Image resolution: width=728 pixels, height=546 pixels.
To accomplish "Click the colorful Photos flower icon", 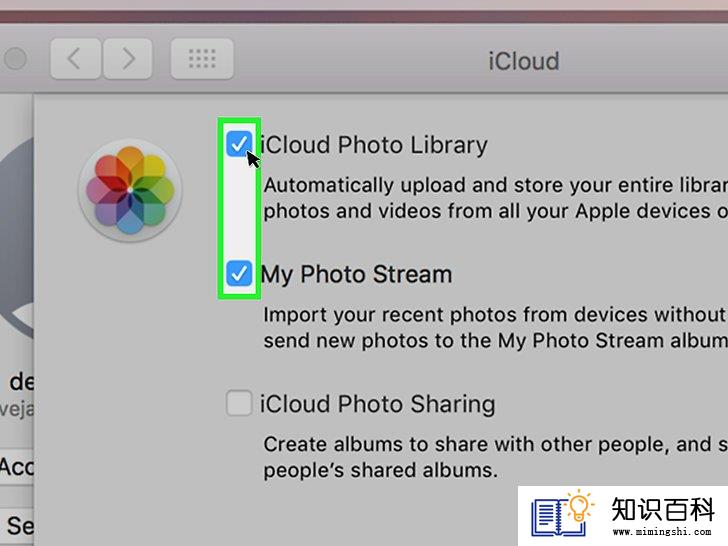I will pyautogui.click(x=130, y=190).
